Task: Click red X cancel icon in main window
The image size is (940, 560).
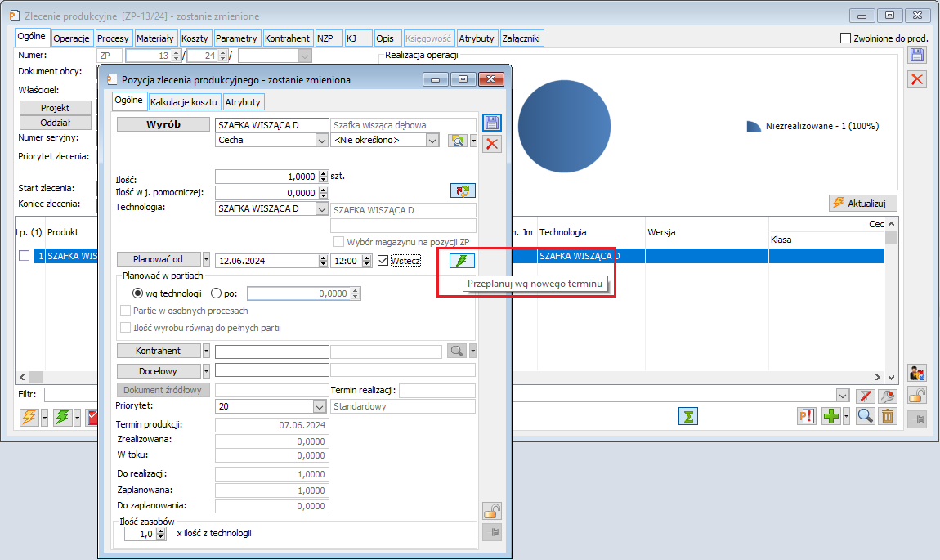Action: pos(916,79)
